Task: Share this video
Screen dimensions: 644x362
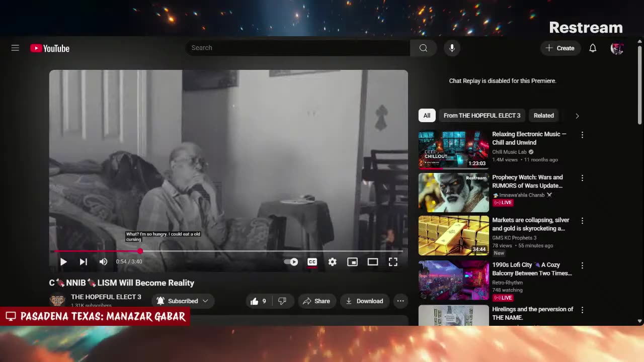Action: pyautogui.click(x=316, y=301)
